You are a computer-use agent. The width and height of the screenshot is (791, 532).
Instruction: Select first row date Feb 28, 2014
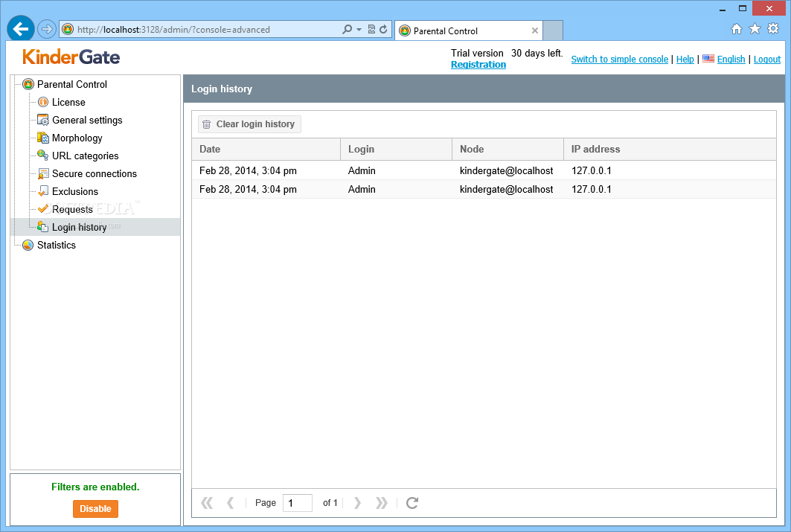248,170
